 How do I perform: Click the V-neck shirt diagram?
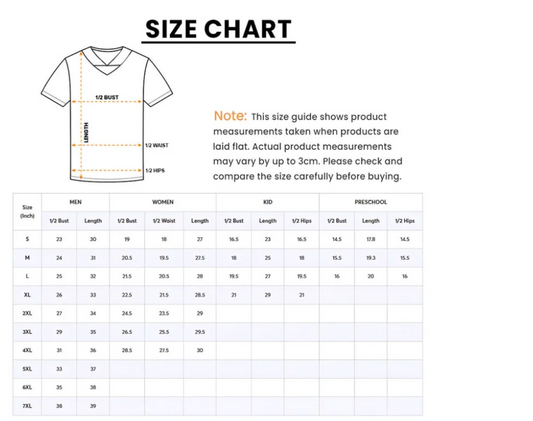coord(107,114)
